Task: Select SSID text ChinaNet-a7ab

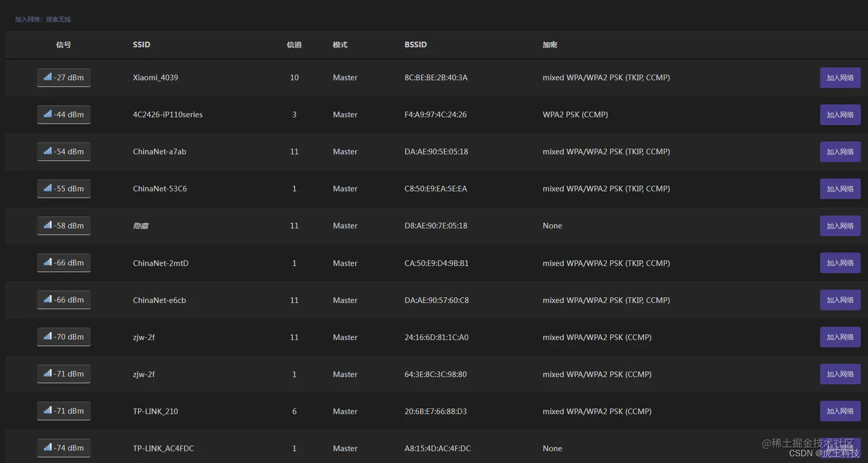Action: pos(160,151)
